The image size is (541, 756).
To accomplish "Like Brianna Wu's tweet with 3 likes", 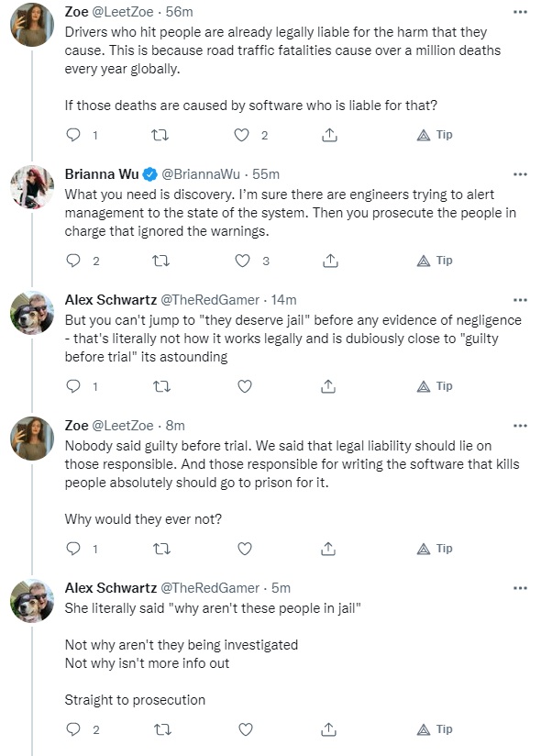I will point(242,261).
